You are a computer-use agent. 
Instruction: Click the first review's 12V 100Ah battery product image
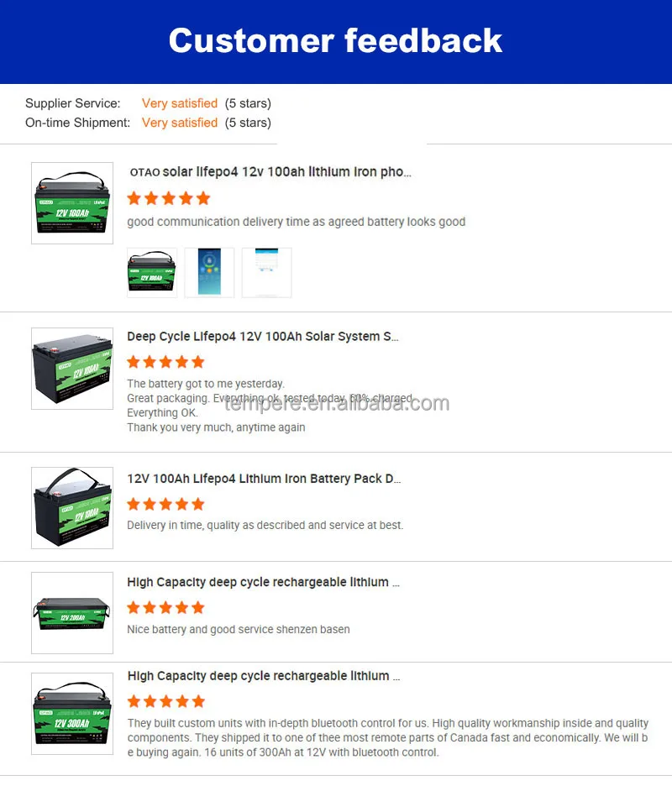[72, 203]
